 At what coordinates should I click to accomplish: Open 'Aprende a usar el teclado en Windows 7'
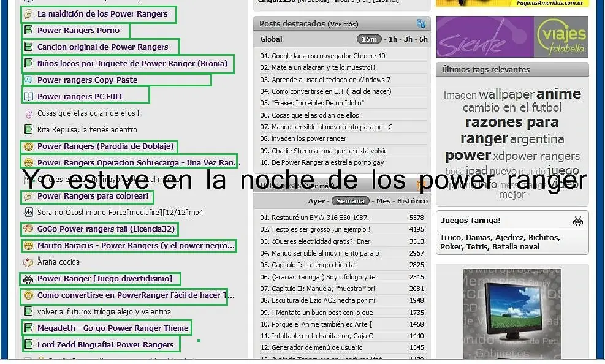[x=331, y=80]
